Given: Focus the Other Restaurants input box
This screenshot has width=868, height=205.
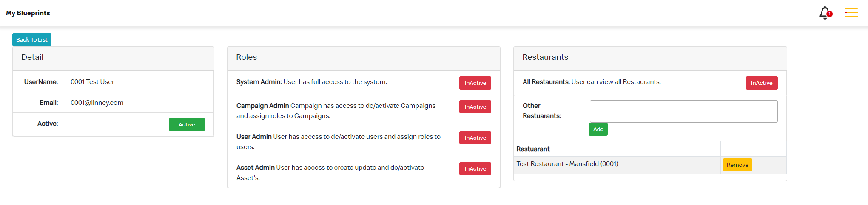Looking at the screenshot, I should point(683,111).
